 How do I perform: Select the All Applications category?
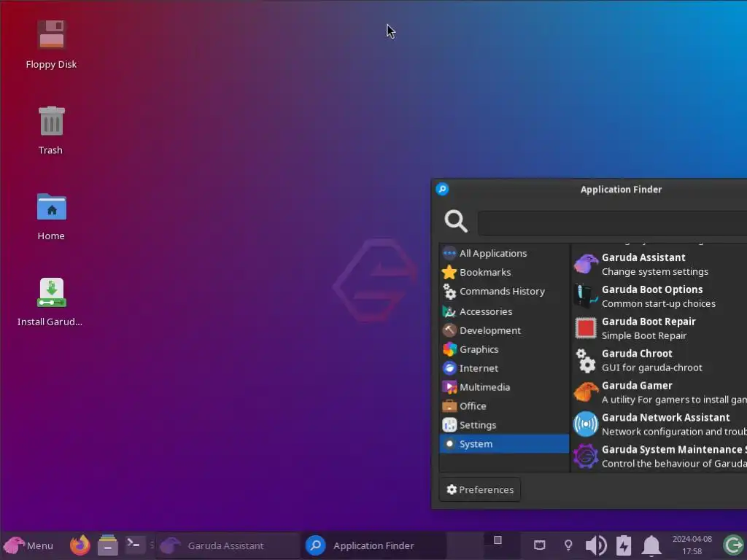[504, 253]
